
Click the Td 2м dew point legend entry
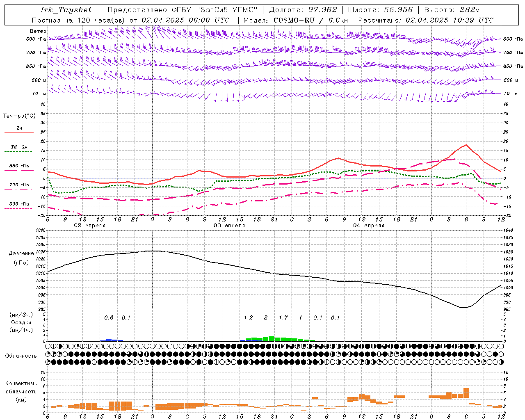click(19, 147)
